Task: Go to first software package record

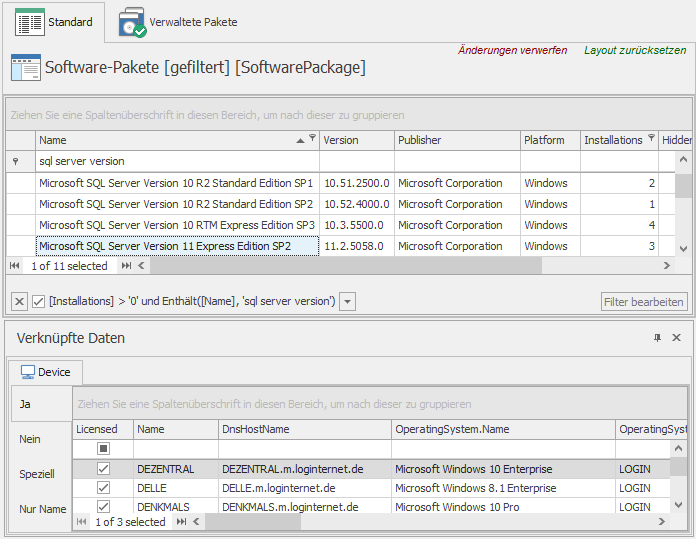Action: tap(15, 266)
